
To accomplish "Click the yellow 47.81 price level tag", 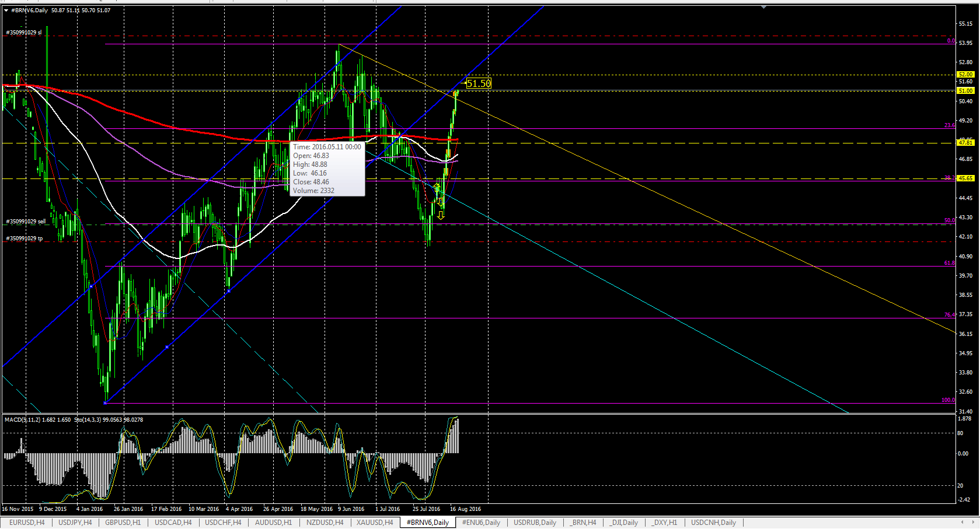I will pos(965,143).
